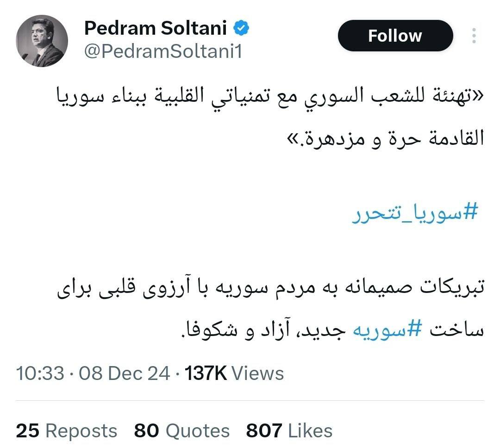The width and height of the screenshot is (500, 448).
Task: Open the Pedram Soltani display name
Action: click(155, 29)
